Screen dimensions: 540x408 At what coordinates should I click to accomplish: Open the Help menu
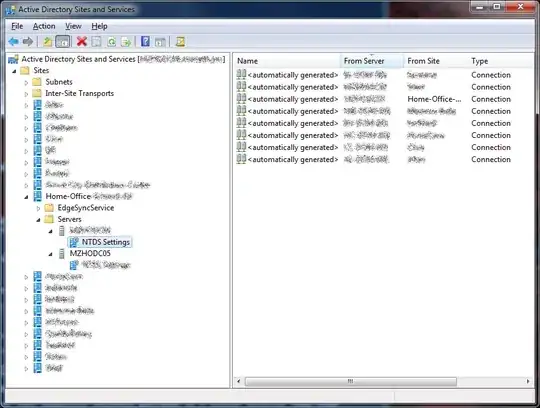(x=99, y=26)
